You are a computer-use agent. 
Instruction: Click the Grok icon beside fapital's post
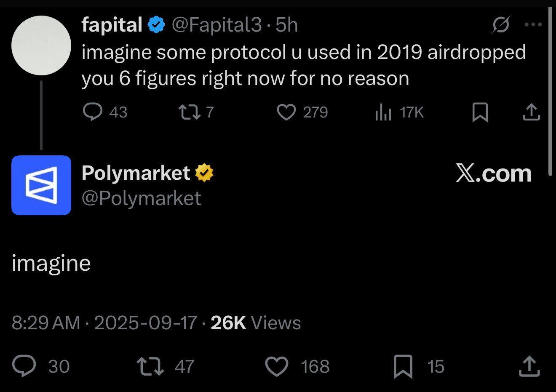pyautogui.click(x=501, y=24)
